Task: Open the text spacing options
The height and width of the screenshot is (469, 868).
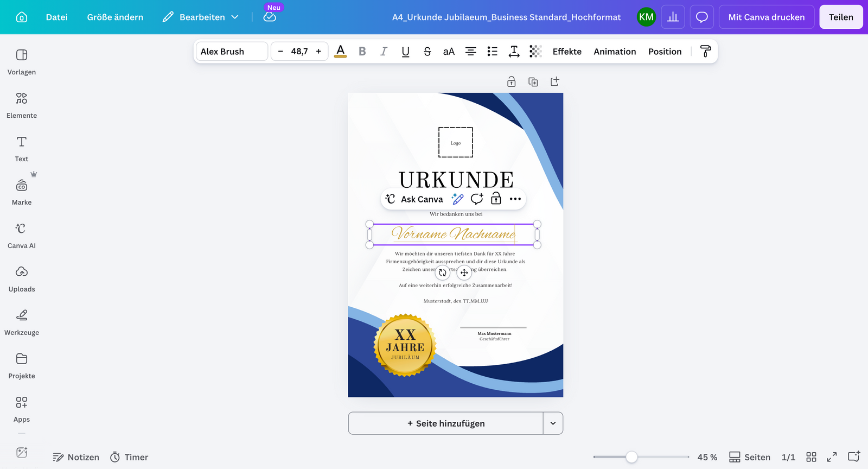Action: (514, 52)
